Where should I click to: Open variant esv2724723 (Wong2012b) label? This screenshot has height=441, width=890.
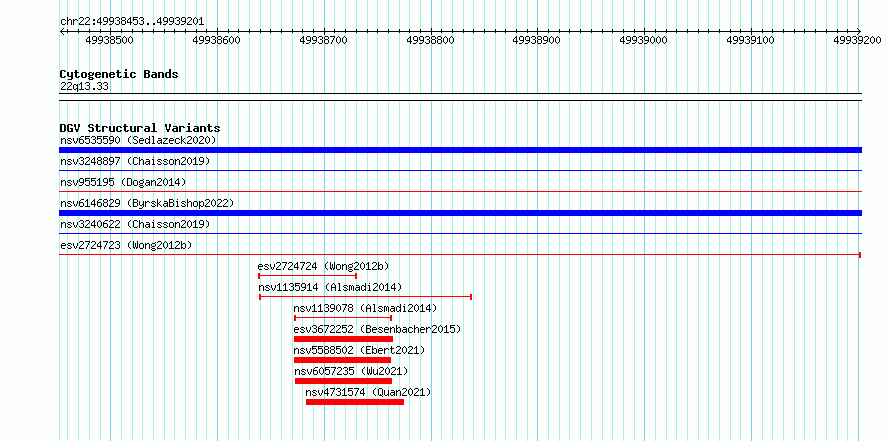click(126, 245)
